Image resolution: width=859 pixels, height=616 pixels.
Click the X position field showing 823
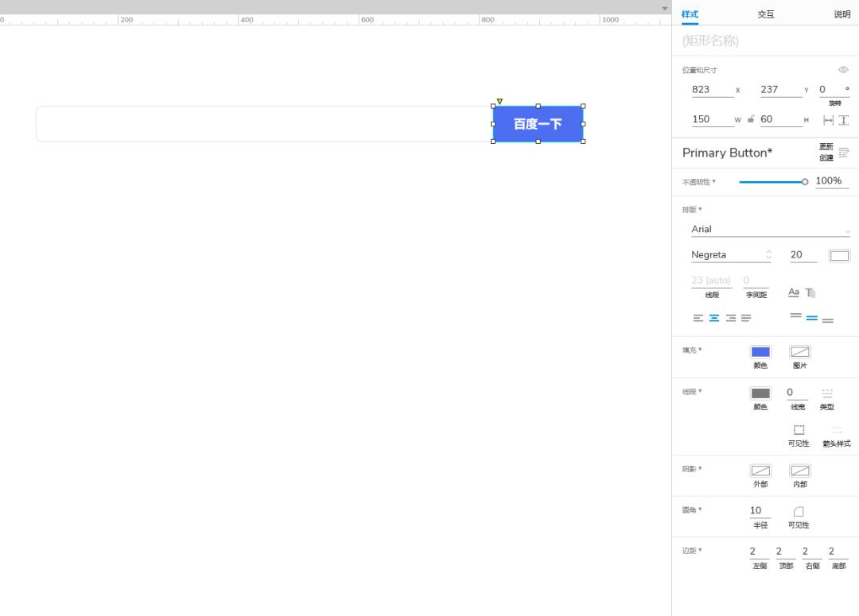coord(712,90)
